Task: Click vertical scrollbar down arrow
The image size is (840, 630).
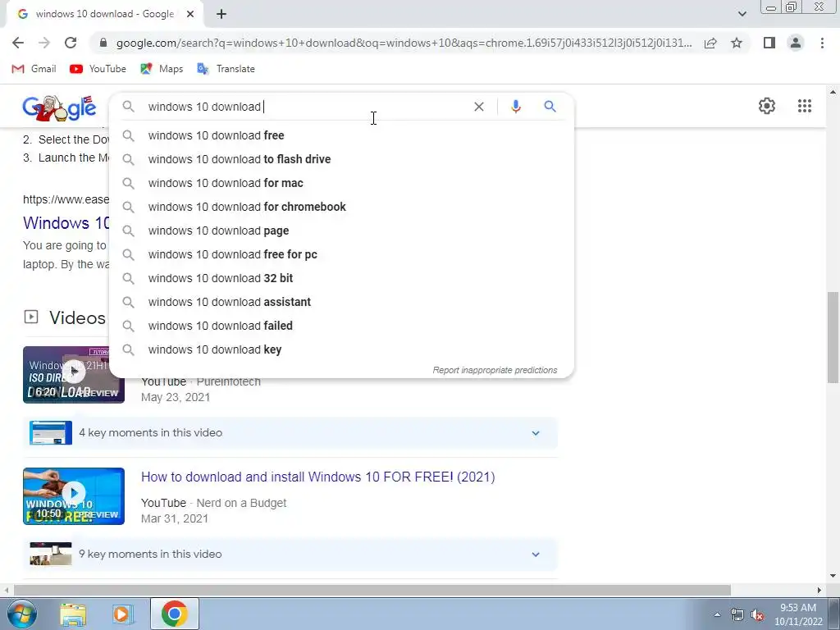Action: tap(833, 576)
